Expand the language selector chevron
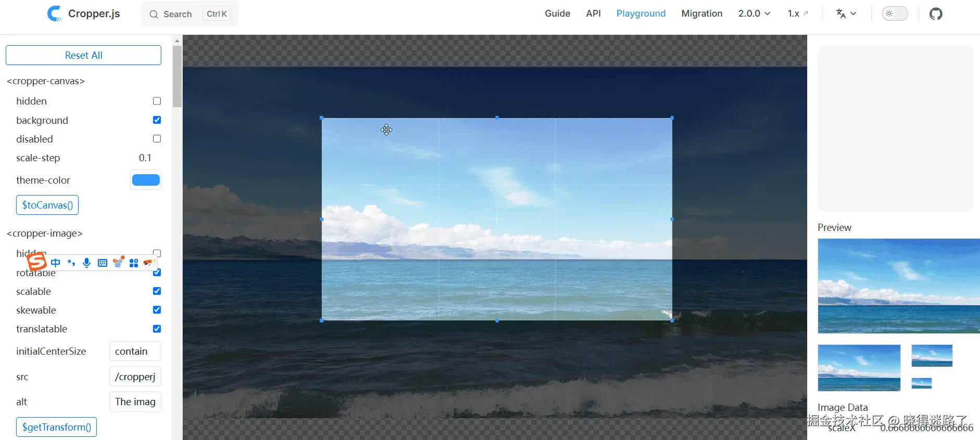 click(x=853, y=14)
